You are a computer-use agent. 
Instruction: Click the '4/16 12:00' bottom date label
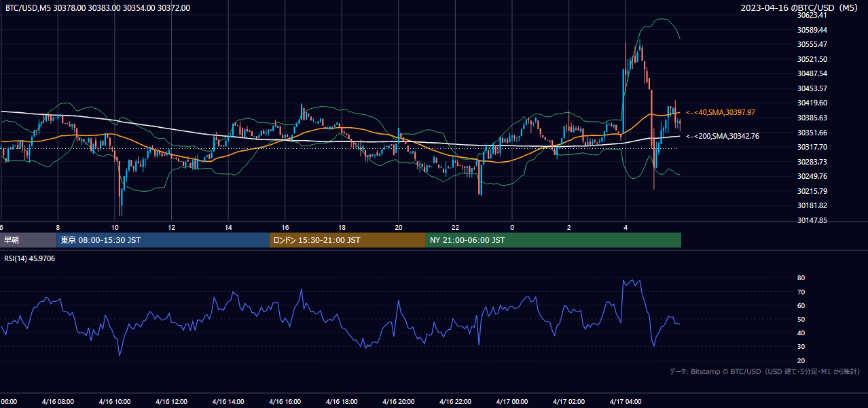[172, 402]
